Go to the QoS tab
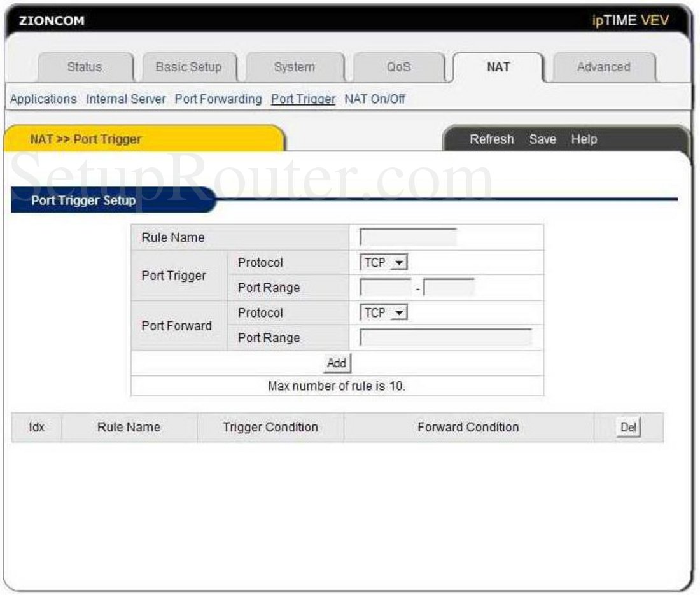The image size is (700, 595). pos(398,67)
